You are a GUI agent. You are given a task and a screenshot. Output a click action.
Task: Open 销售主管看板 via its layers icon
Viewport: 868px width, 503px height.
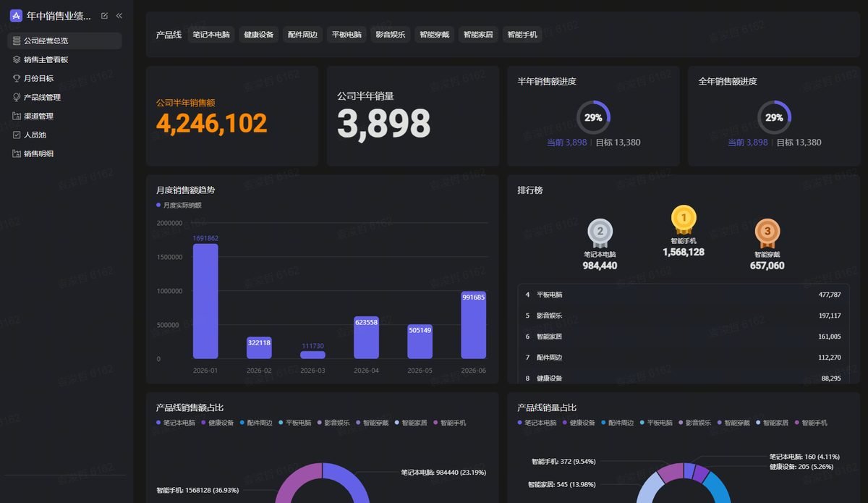point(17,59)
